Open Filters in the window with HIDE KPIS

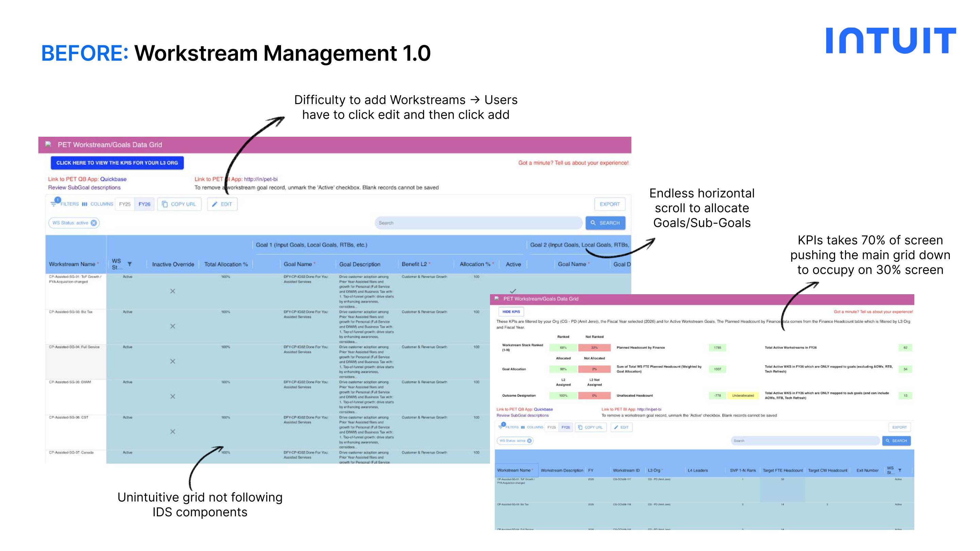coord(509,427)
